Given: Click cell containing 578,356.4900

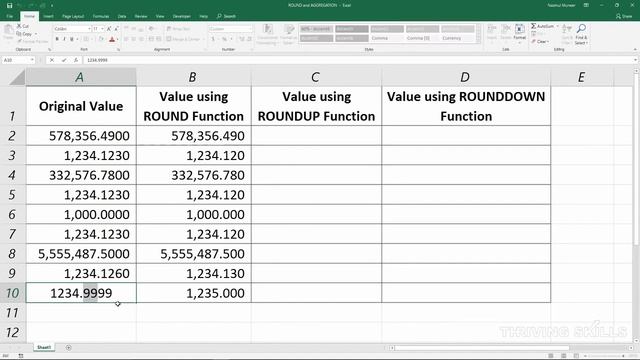Looking at the screenshot, I should [81, 136].
